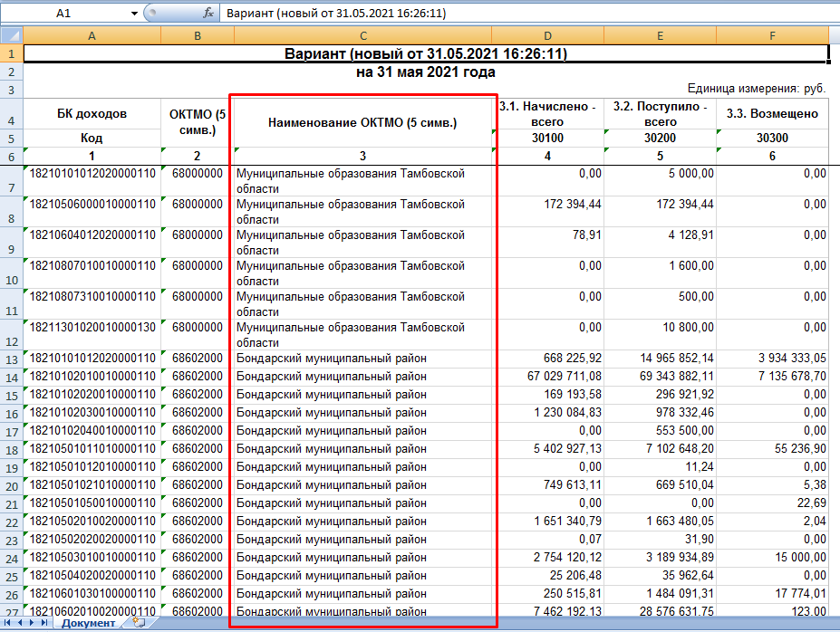Select cell with code 30100
The image size is (840, 632).
547,138
